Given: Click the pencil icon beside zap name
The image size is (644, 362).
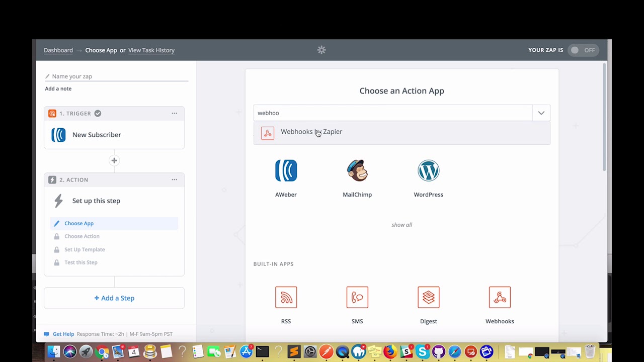Looking at the screenshot, I should 47,76.
